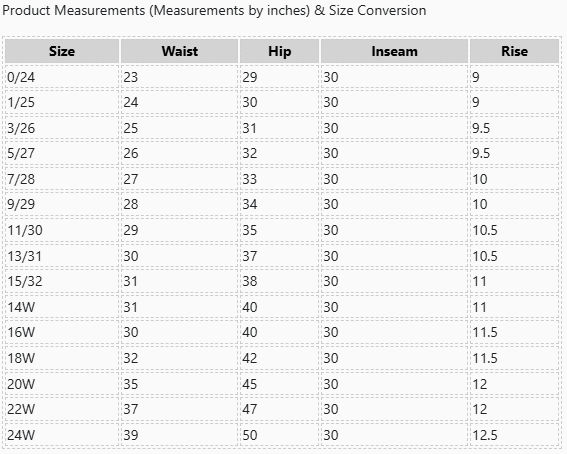The image size is (567, 454).
Task: Click the Inseam column header
Action: point(394,51)
